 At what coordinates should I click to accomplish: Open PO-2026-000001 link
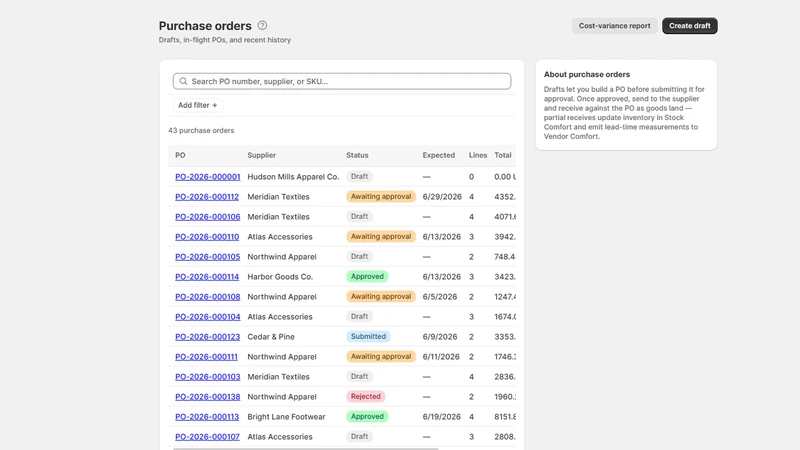click(208, 177)
